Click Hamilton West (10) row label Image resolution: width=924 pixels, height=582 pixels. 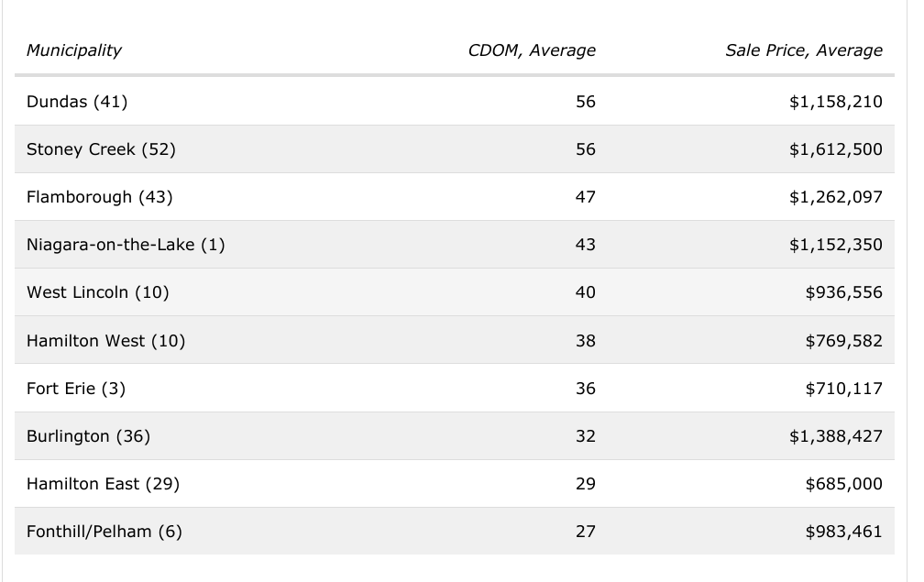(106, 341)
